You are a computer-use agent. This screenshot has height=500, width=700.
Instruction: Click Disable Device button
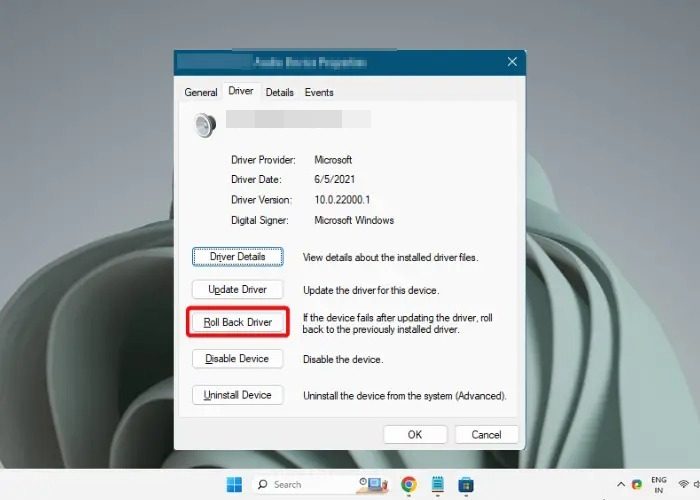(x=238, y=358)
